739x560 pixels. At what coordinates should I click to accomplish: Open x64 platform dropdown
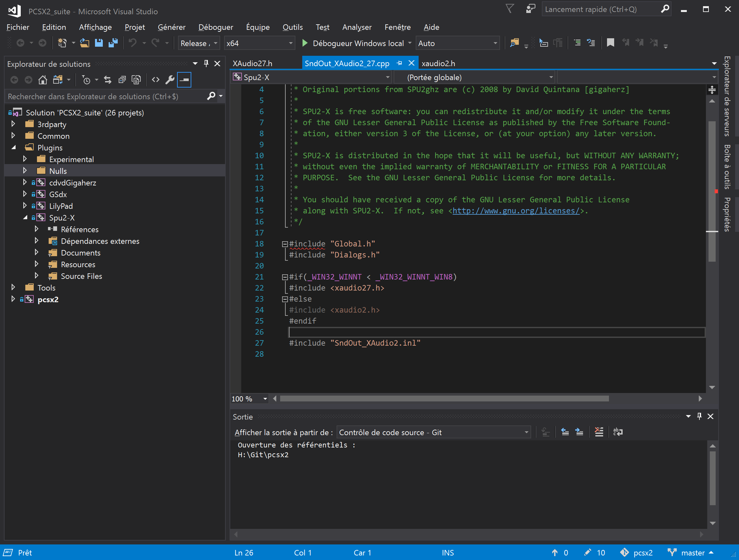[x=260, y=43]
